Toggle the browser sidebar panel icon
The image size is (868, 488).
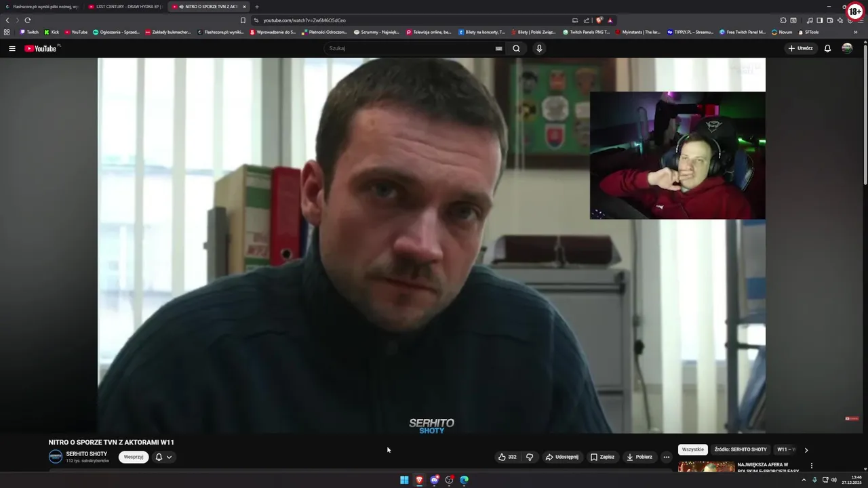coord(819,20)
